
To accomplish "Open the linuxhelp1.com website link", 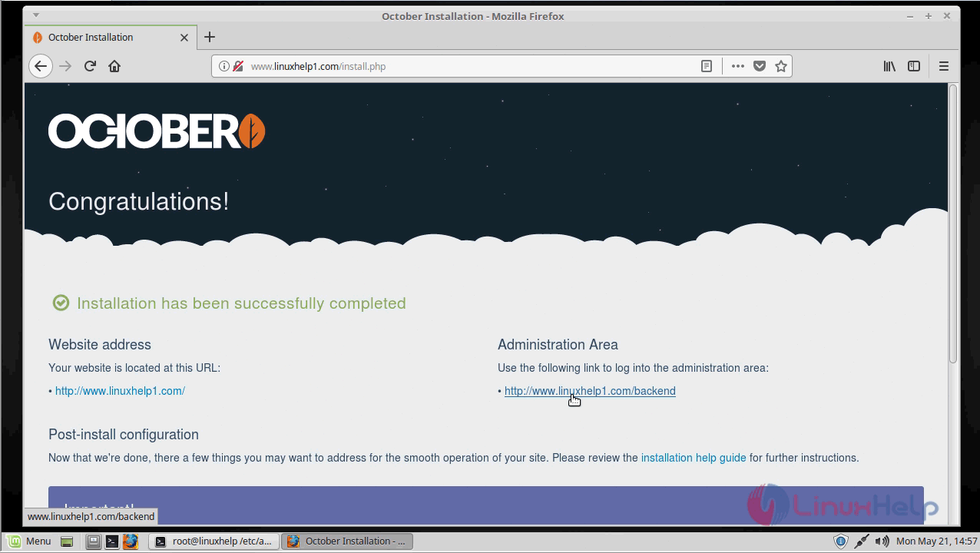I will (x=120, y=391).
